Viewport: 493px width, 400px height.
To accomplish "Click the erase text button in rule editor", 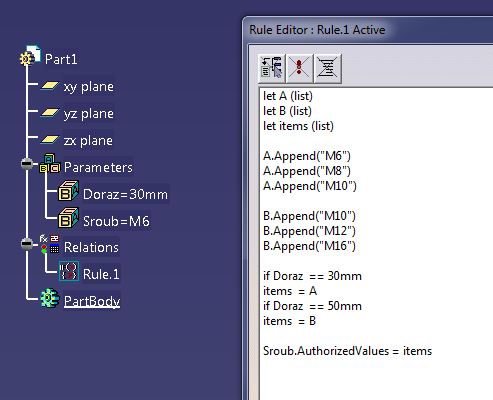I will (x=328, y=68).
